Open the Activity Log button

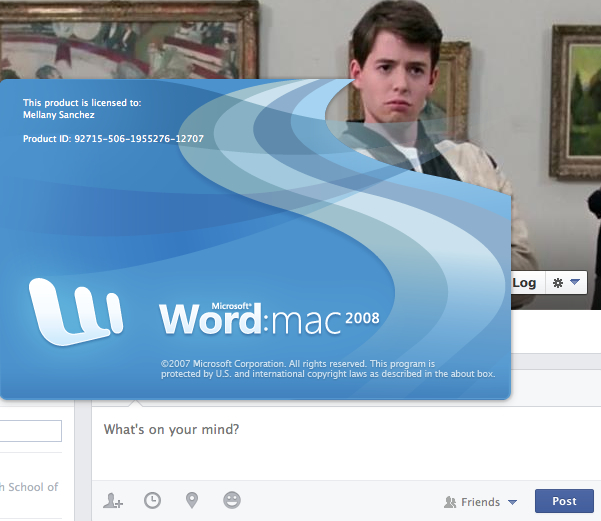(x=528, y=283)
